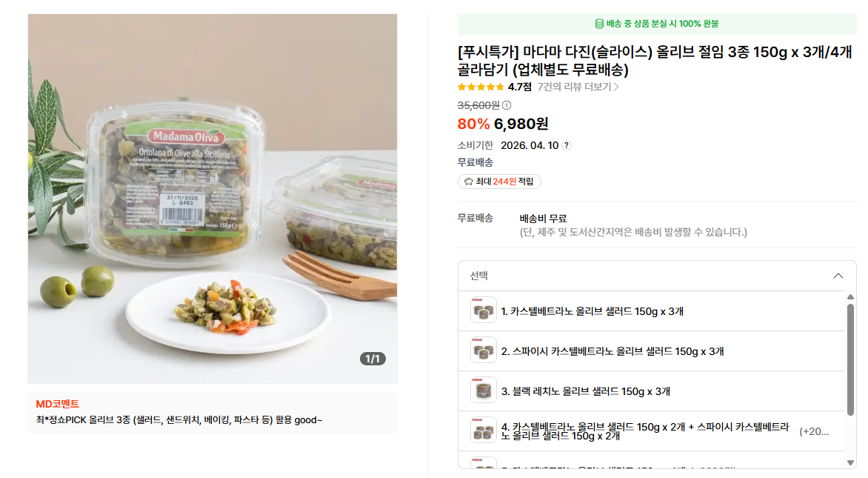
Task: Click the info icon beside 35,600원 price
Action: (507, 105)
